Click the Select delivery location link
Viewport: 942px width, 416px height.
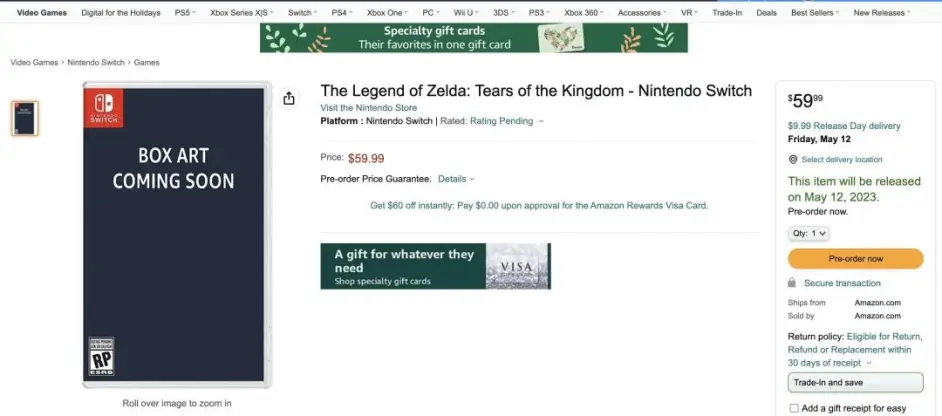click(x=841, y=160)
